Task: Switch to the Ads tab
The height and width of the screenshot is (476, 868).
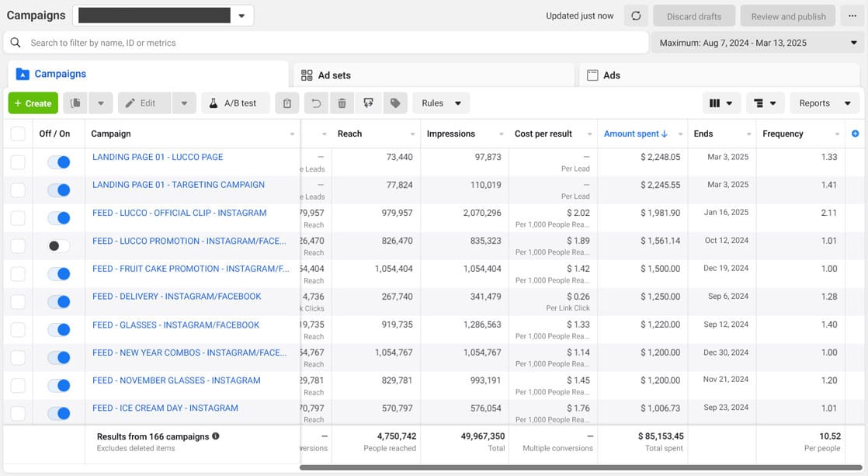Action: coord(720,75)
